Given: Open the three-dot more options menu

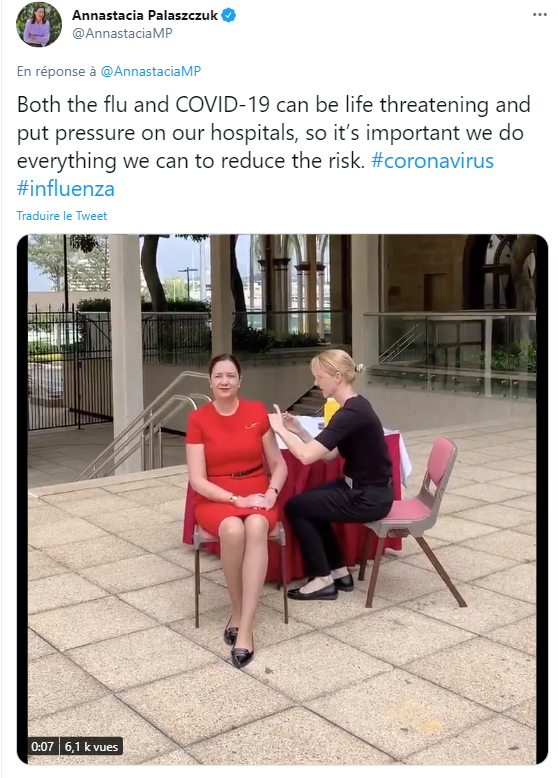Looking at the screenshot, I should tap(540, 15).
